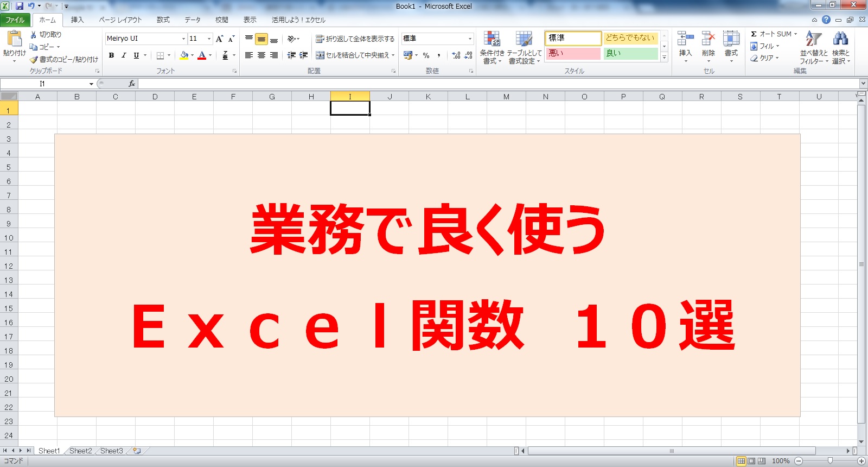The height and width of the screenshot is (467, 868).
Task: Apply the 悪い (Bad) cell style
Action: pyautogui.click(x=573, y=53)
